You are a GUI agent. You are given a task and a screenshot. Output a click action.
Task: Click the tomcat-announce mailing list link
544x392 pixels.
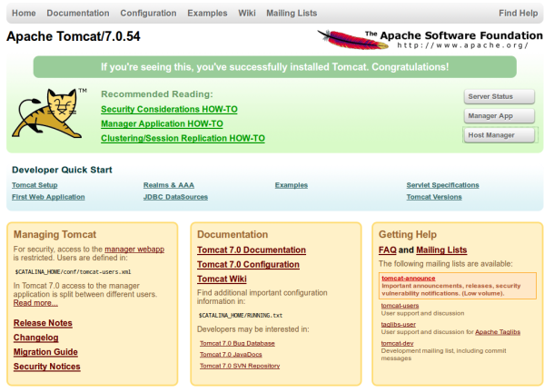pyautogui.click(x=409, y=279)
